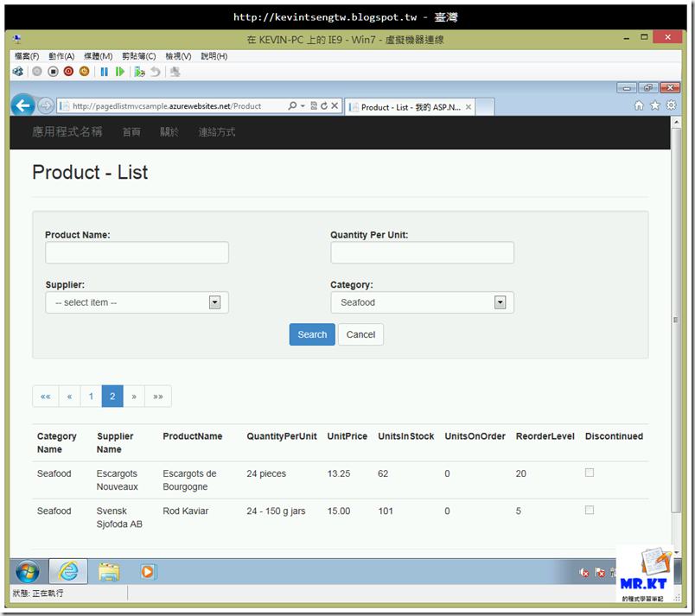The height and width of the screenshot is (616, 695).
Task: Open the 說明(H) menu
Action: click(x=214, y=56)
